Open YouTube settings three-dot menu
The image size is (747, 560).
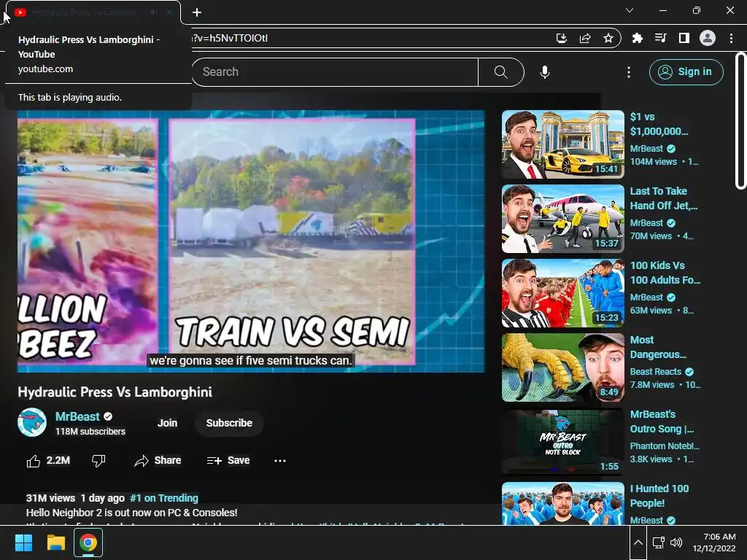629,72
